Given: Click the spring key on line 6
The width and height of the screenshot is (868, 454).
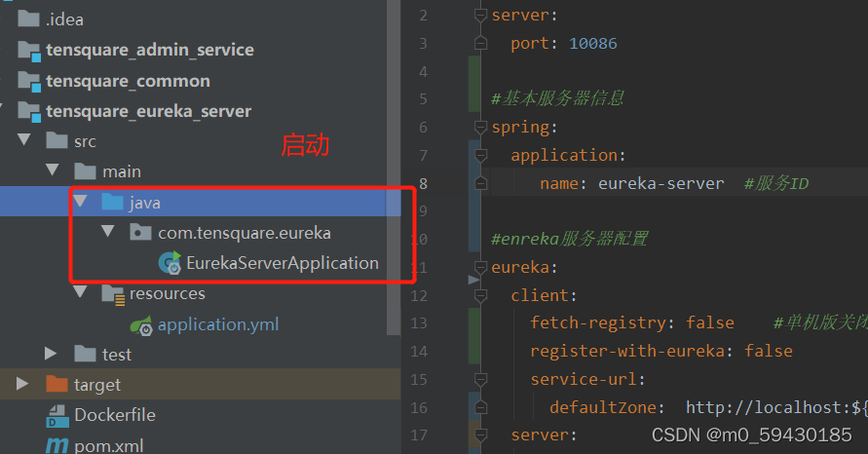Looking at the screenshot, I should (x=520, y=128).
